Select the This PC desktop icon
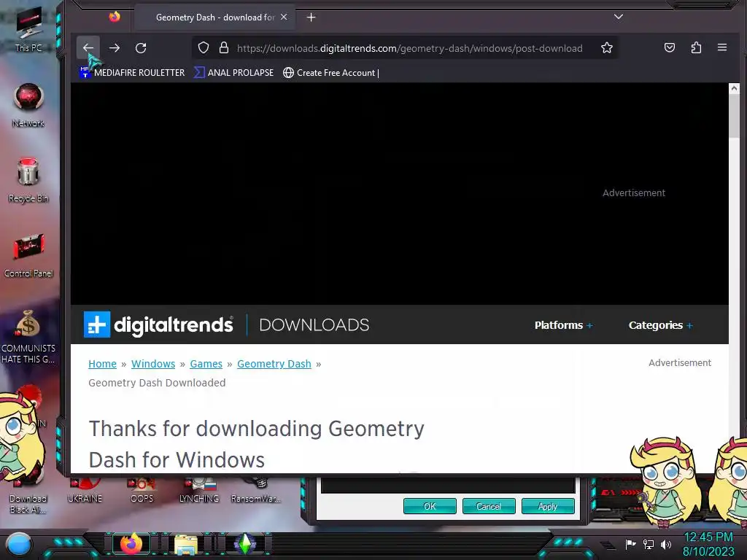The image size is (747, 560). point(28,29)
